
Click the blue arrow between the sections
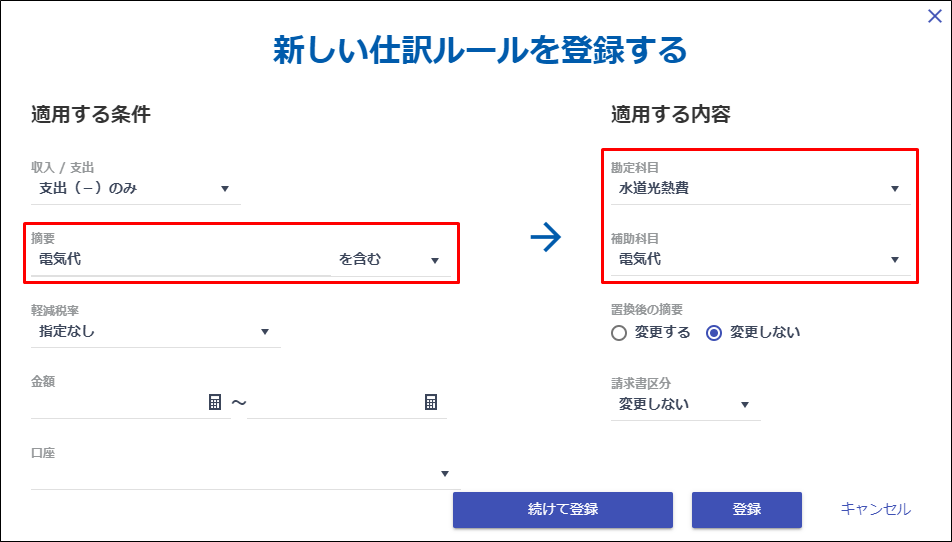(546, 237)
